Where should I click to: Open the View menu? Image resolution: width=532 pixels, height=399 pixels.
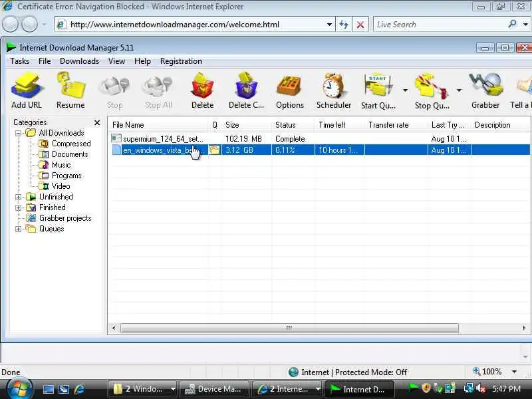(116, 61)
